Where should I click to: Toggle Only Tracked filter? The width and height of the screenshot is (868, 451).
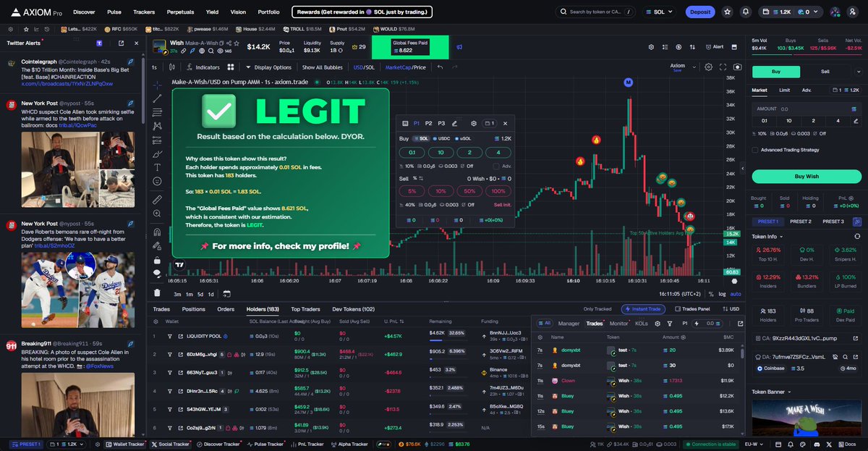(x=597, y=309)
